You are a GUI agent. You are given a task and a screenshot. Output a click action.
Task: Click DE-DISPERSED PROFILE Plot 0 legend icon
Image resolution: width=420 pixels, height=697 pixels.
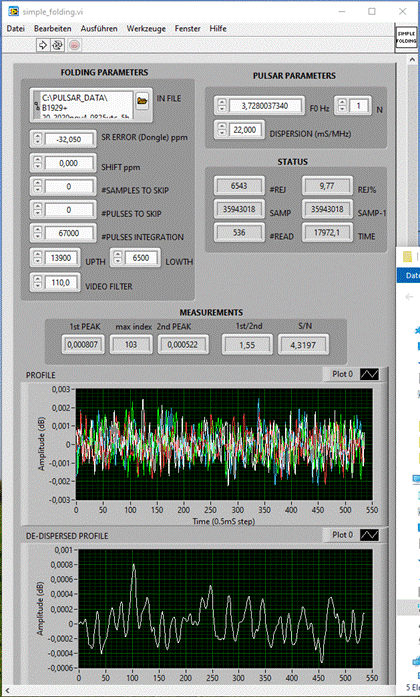tap(369, 535)
